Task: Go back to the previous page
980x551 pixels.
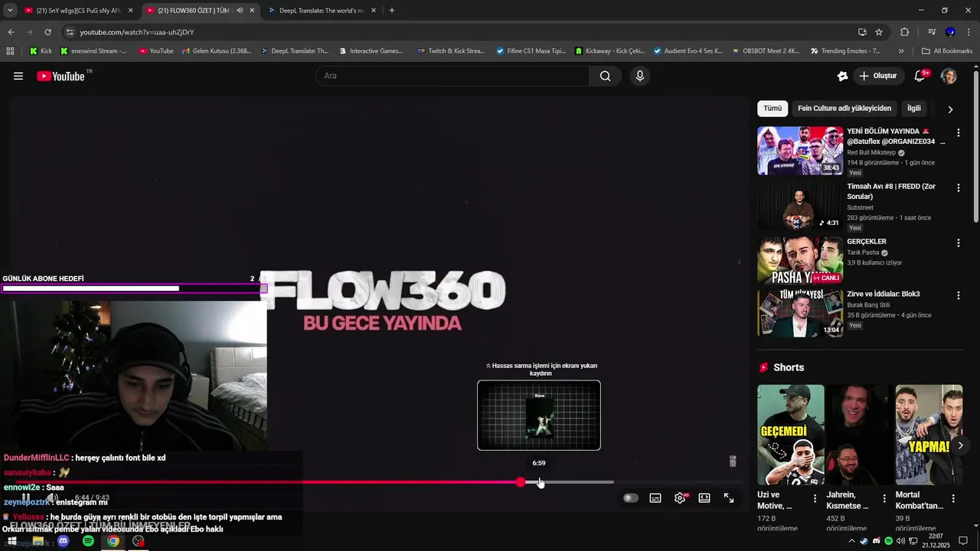Action: 11,32
